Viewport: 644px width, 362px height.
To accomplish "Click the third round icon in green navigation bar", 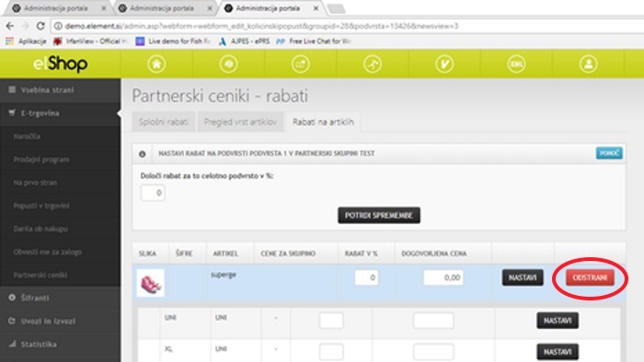I will click(x=300, y=64).
